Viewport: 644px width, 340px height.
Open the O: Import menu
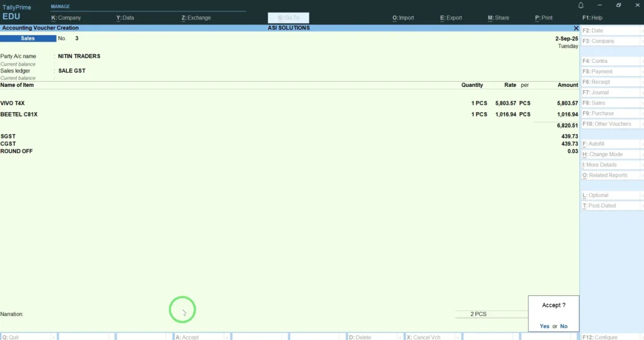click(403, 18)
